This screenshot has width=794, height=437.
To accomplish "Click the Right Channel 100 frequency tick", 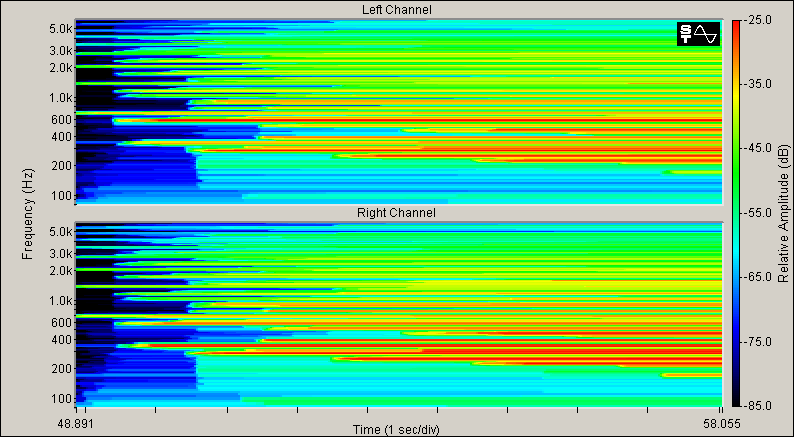I will coord(63,399).
